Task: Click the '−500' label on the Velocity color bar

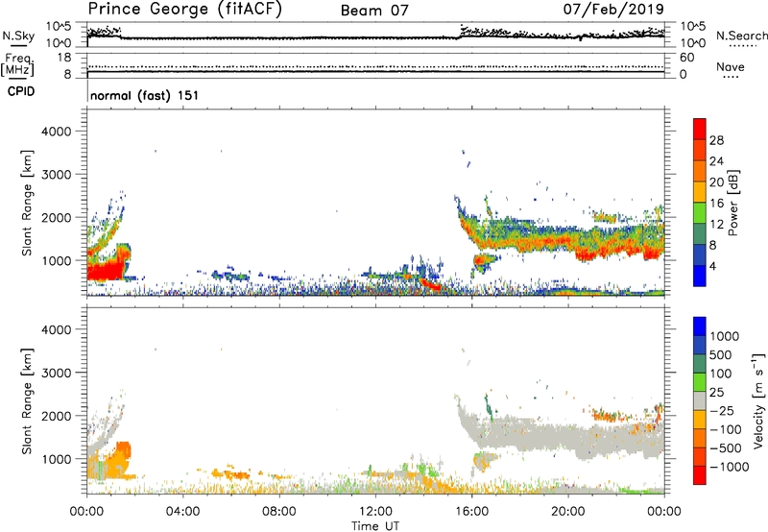Action: (725, 448)
